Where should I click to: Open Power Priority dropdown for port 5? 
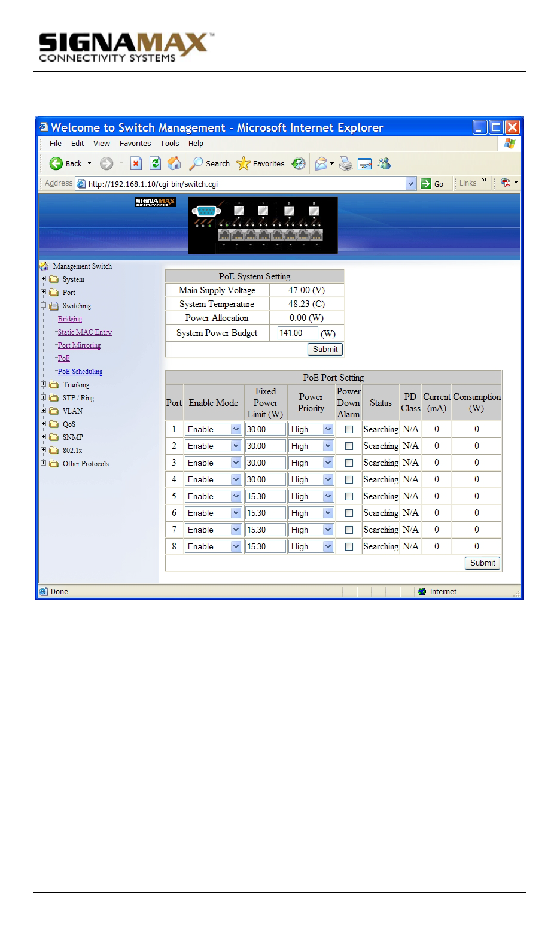tap(328, 496)
